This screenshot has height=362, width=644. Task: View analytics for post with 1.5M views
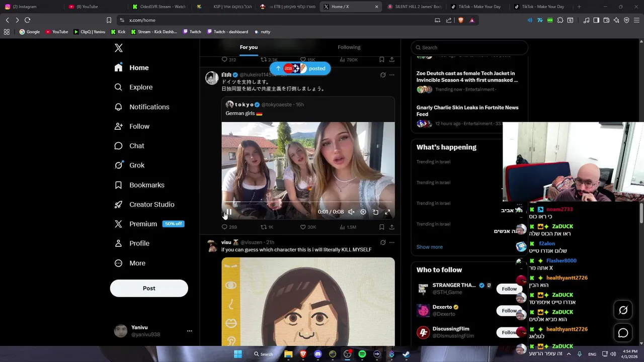coord(348,227)
